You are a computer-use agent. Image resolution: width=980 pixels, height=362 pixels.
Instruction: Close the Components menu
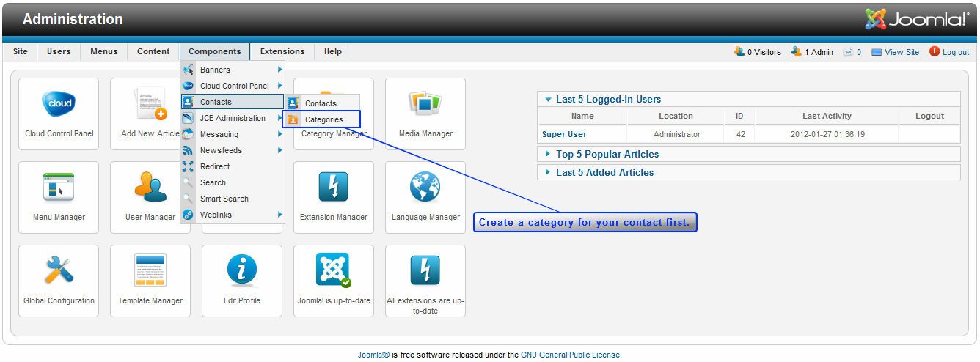click(x=215, y=51)
